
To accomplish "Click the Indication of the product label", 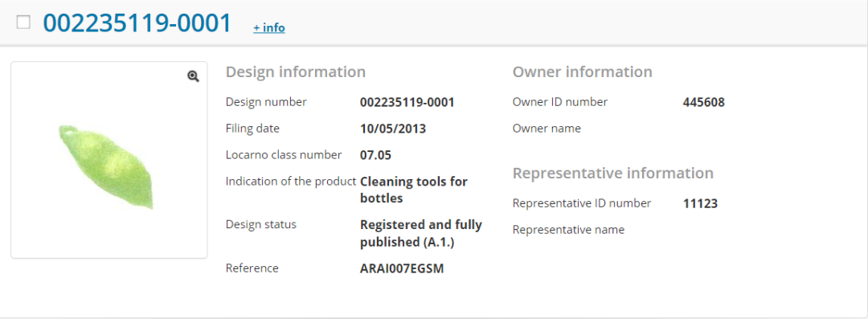I will click(x=291, y=181).
